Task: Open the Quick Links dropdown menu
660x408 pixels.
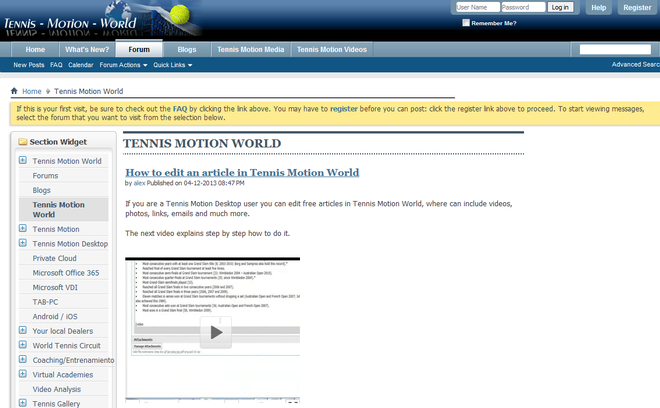Action: tap(173, 65)
